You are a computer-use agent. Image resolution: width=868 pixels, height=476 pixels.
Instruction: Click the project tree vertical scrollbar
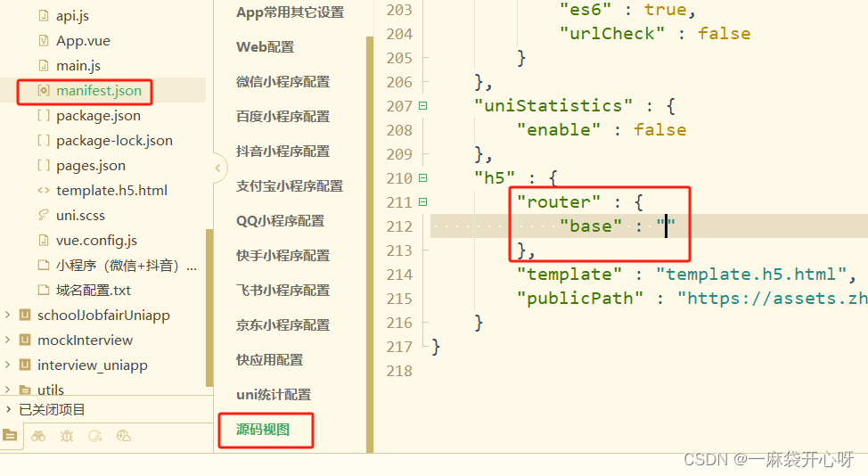(x=209, y=308)
